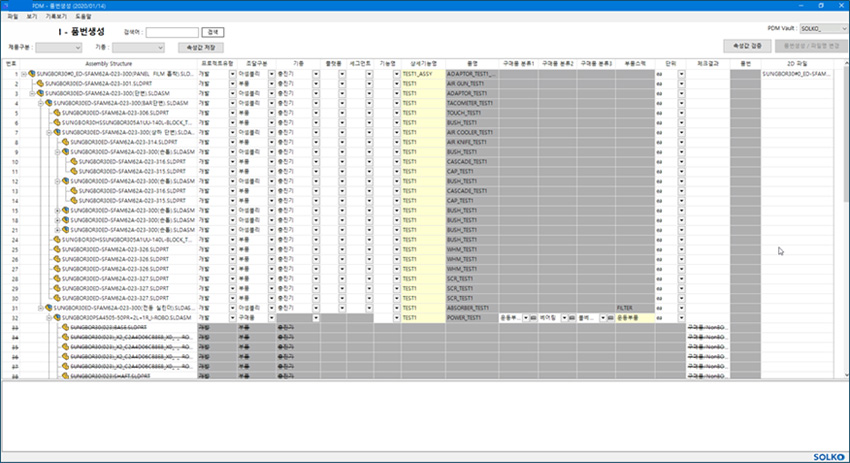Image resolution: width=850 pixels, height=463 pixels.
Task: Click the 속성값 저장 button
Action: pyautogui.click(x=200, y=47)
